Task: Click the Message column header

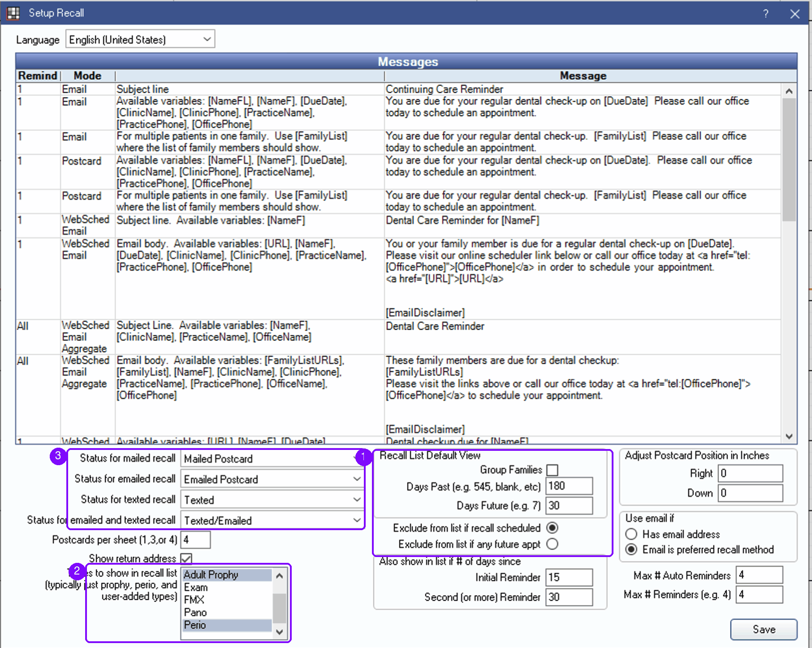Action: click(x=583, y=76)
